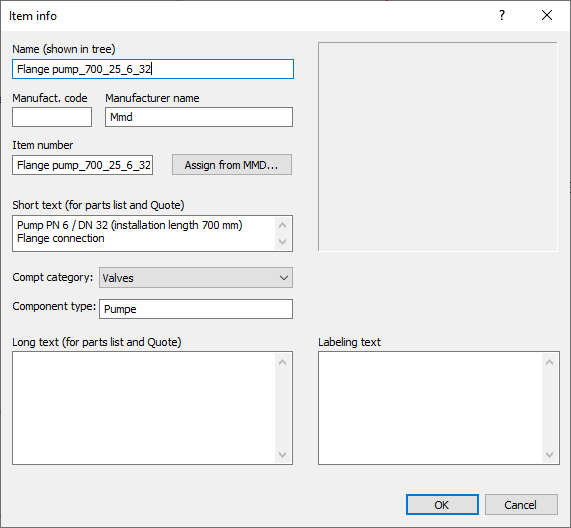The width and height of the screenshot is (571, 528).
Task: Click Long text scrollbar down arrow
Action: click(283, 454)
